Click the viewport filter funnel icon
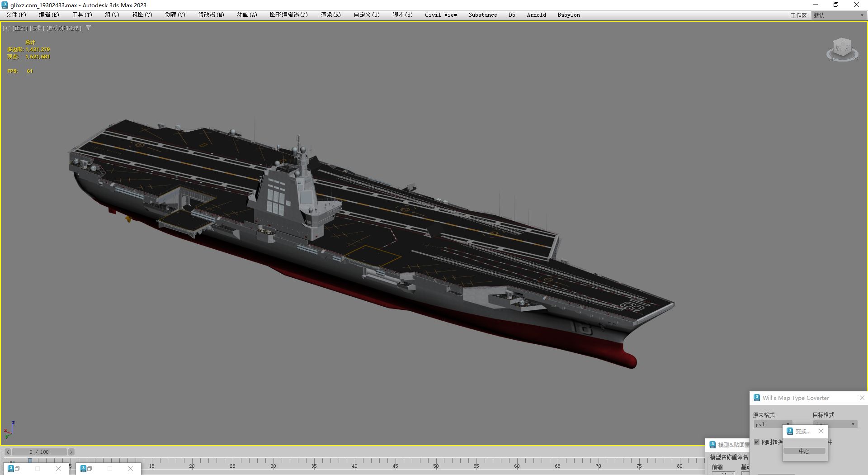Screen dimensions: 868x475 tap(88, 28)
